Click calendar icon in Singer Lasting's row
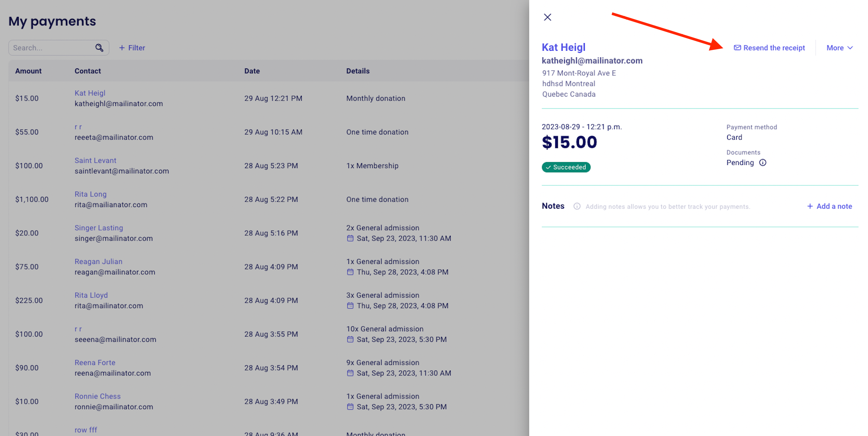Screen dimensions: 868x436 (350, 239)
